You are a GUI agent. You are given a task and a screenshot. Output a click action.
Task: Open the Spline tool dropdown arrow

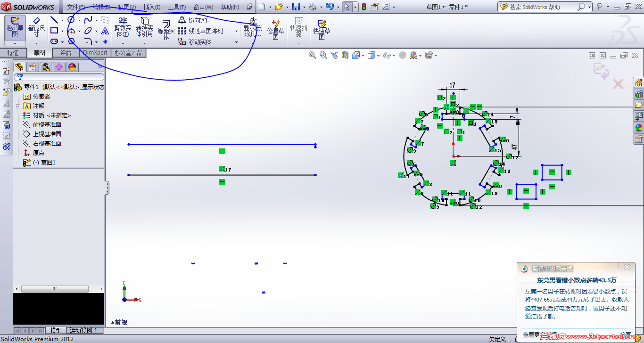coord(96,20)
